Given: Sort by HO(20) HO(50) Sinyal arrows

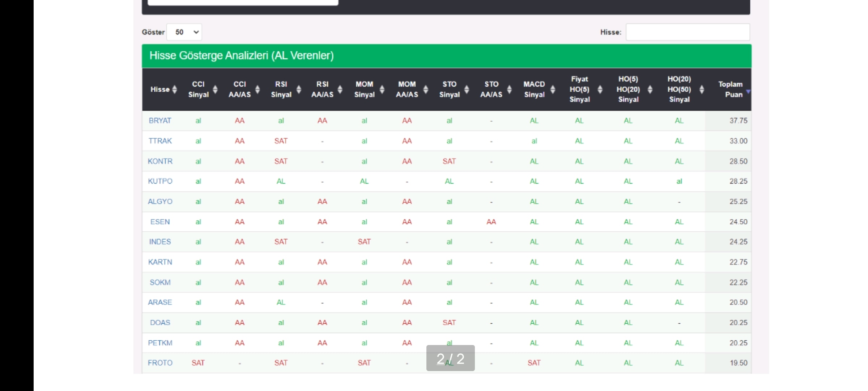Looking at the screenshot, I should (702, 89).
